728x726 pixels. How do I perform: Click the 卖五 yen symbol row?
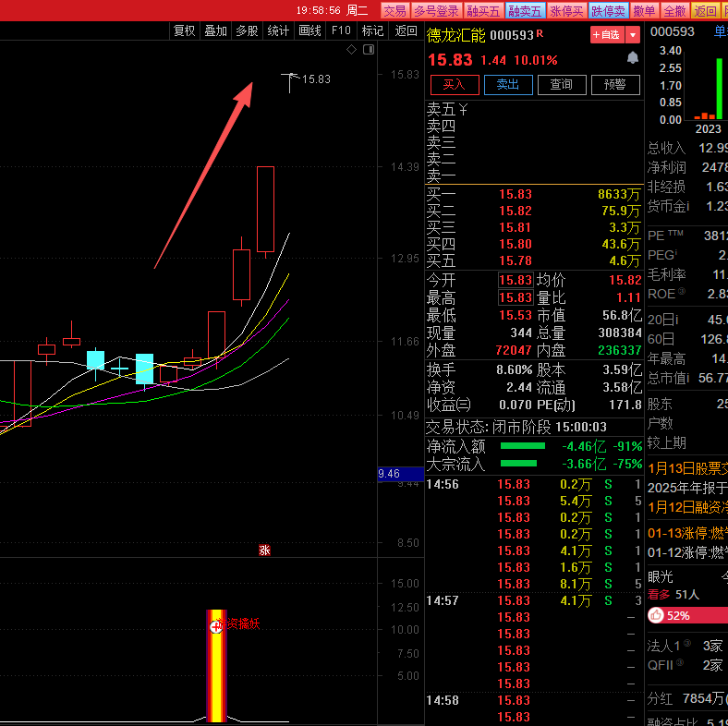534,110
